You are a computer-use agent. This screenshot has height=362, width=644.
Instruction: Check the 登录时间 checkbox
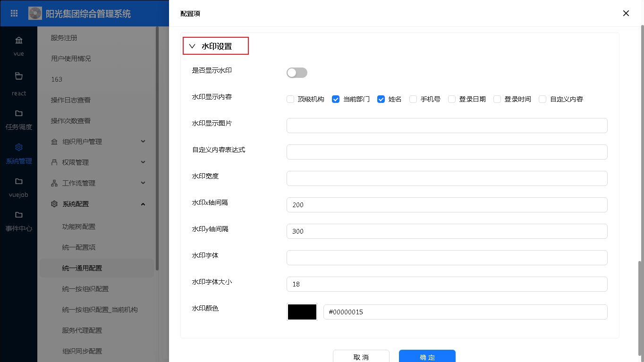click(497, 99)
